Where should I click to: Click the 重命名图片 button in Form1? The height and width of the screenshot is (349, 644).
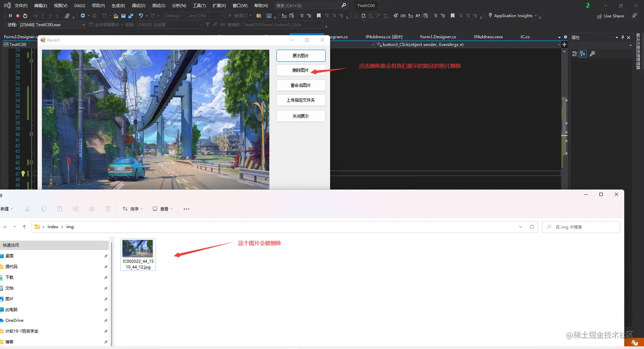pos(301,85)
